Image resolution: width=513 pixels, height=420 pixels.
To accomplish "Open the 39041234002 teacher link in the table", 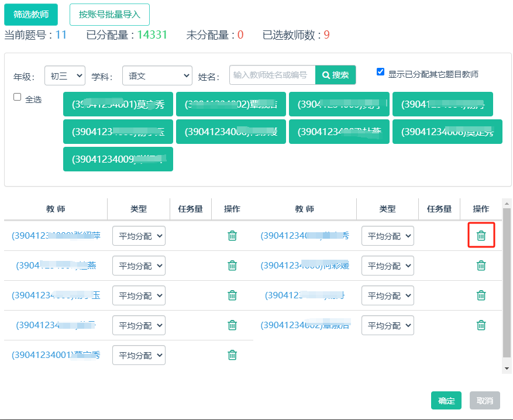I will [305, 325].
